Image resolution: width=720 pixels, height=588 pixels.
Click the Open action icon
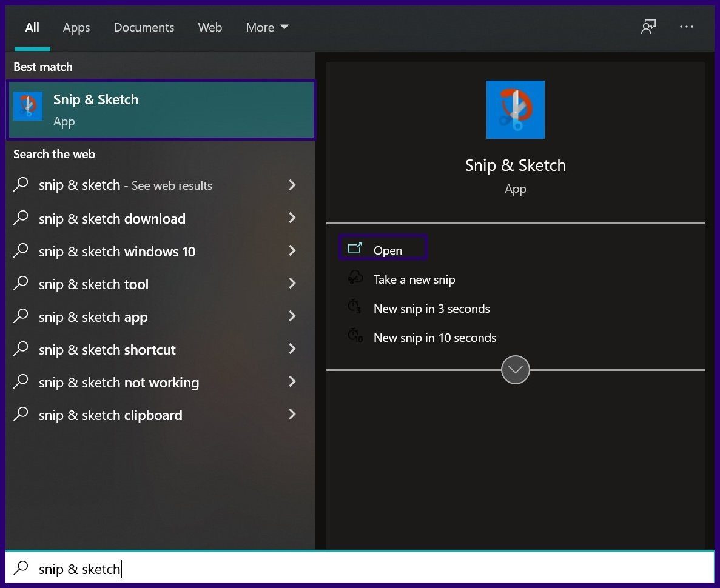coord(355,249)
